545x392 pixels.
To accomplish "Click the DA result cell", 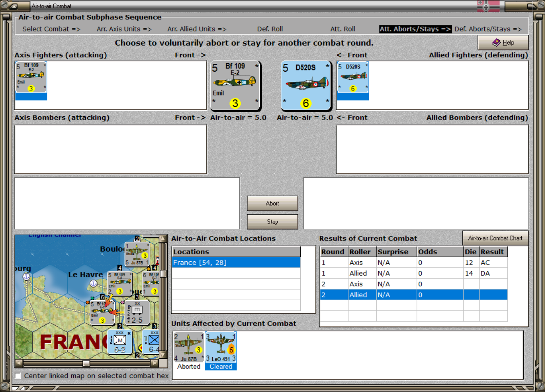I will click(493, 273).
